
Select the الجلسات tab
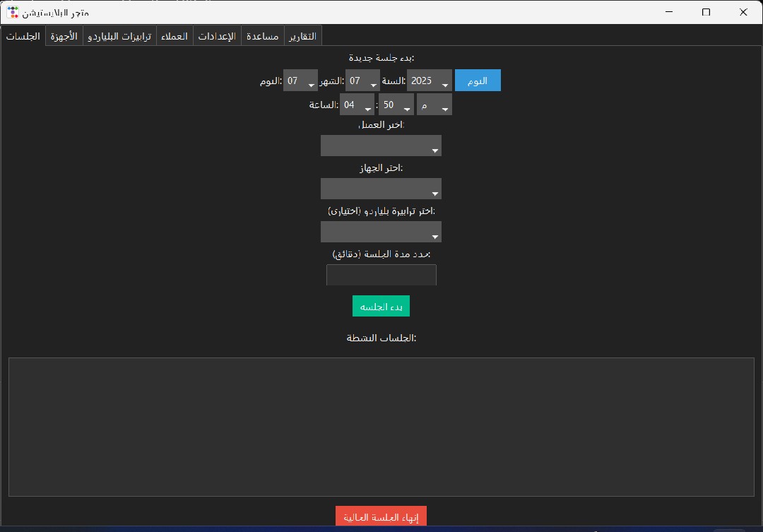tap(23, 36)
